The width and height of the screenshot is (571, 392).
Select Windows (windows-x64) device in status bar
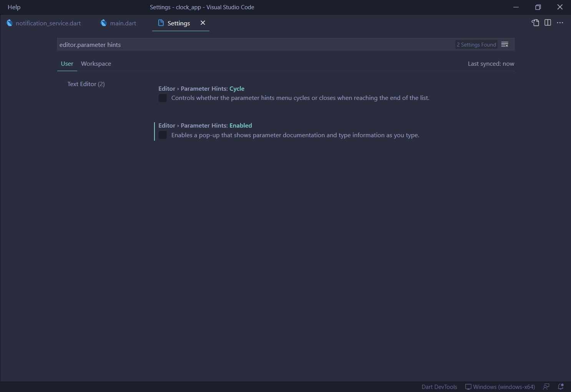point(500,387)
